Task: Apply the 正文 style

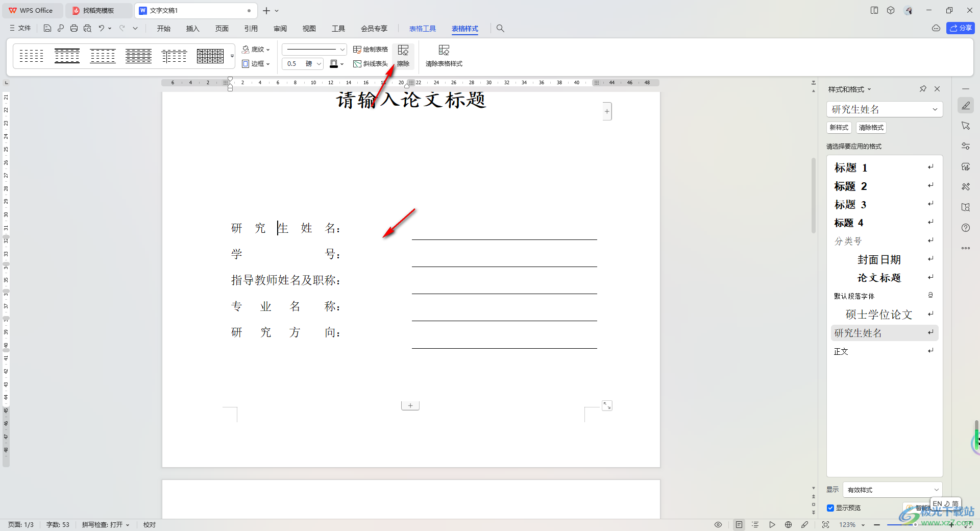Action: [884, 351]
